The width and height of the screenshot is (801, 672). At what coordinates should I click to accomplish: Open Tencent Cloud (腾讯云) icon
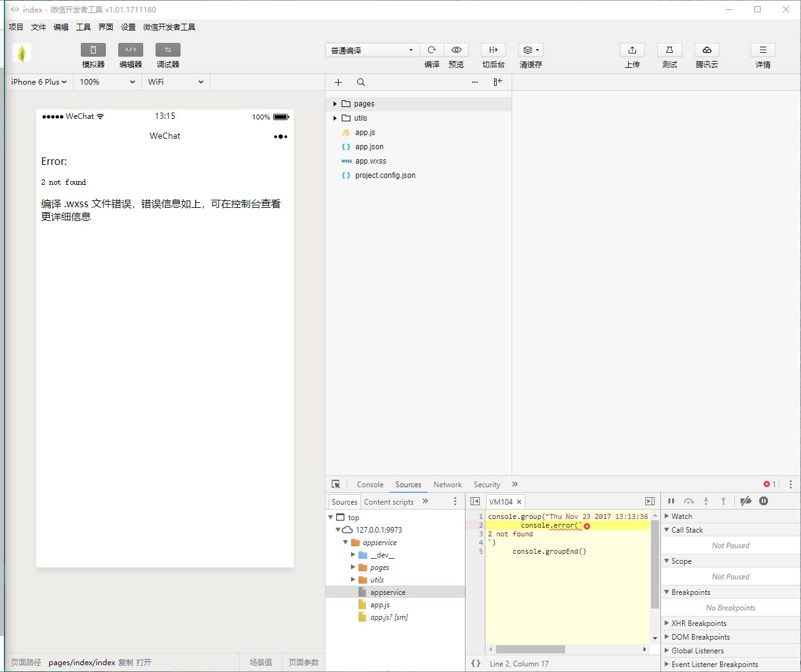(x=707, y=50)
